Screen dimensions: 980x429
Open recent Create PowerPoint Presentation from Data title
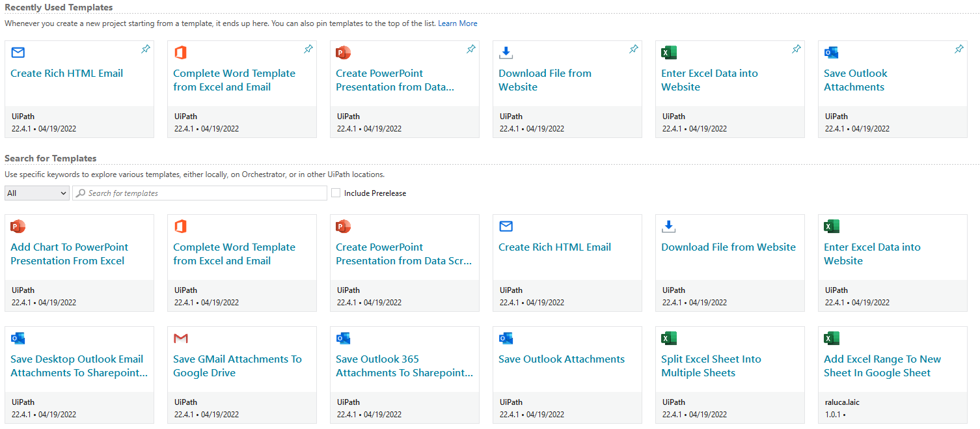[395, 80]
